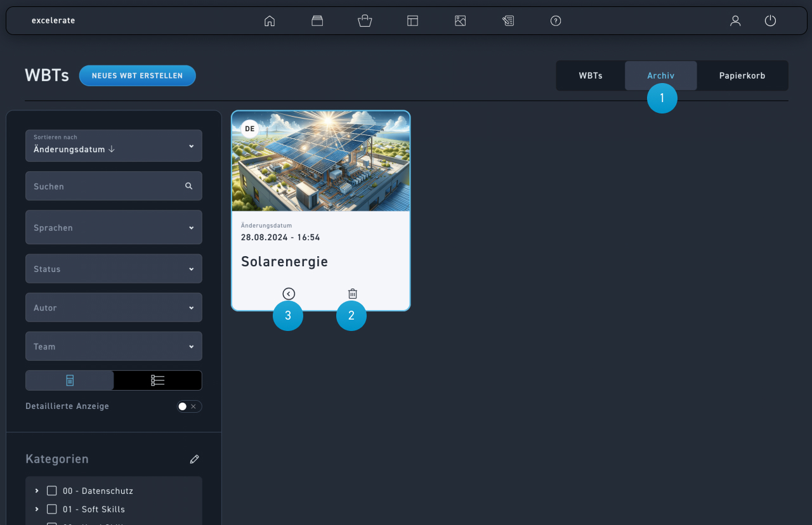Expand the 00 - Datenschutz tree node
The image size is (812, 525).
coord(37,491)
